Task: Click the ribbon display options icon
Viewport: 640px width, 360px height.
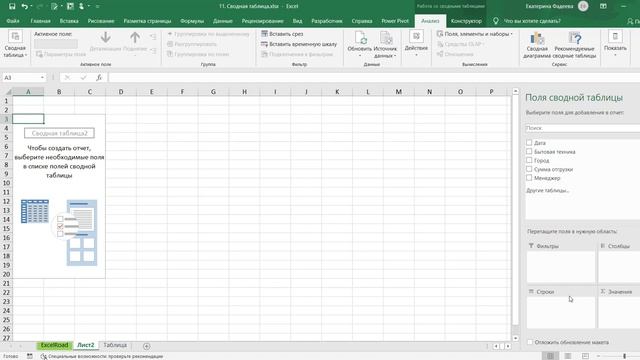Action: coord(603,6)
